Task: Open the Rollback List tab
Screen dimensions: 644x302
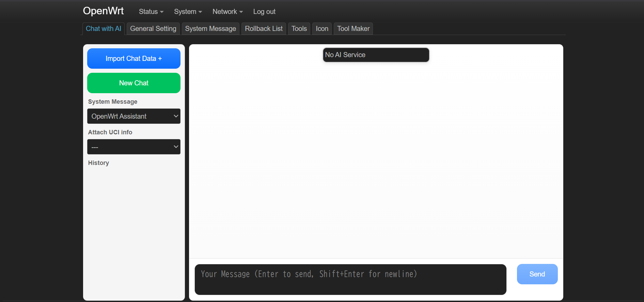Action: coord(264,29)
